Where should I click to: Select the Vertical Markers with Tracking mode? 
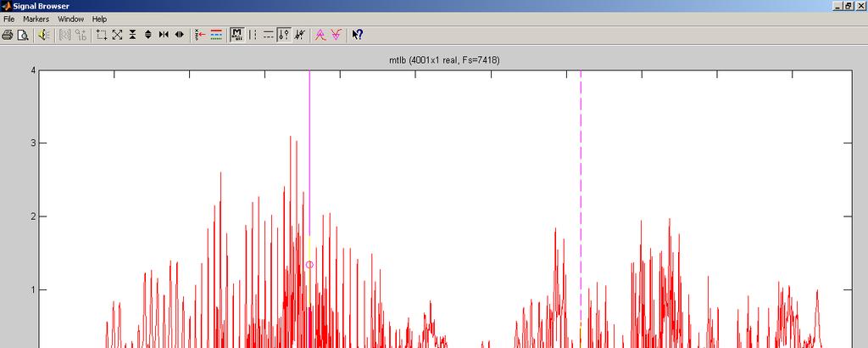pyautogui.click(x=283, y=35)
